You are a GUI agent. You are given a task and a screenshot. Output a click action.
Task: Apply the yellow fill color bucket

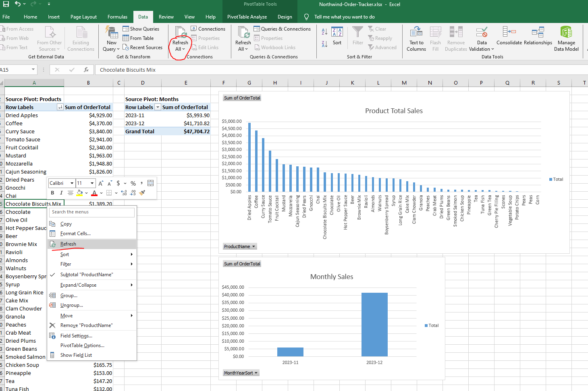pos(80,193)
